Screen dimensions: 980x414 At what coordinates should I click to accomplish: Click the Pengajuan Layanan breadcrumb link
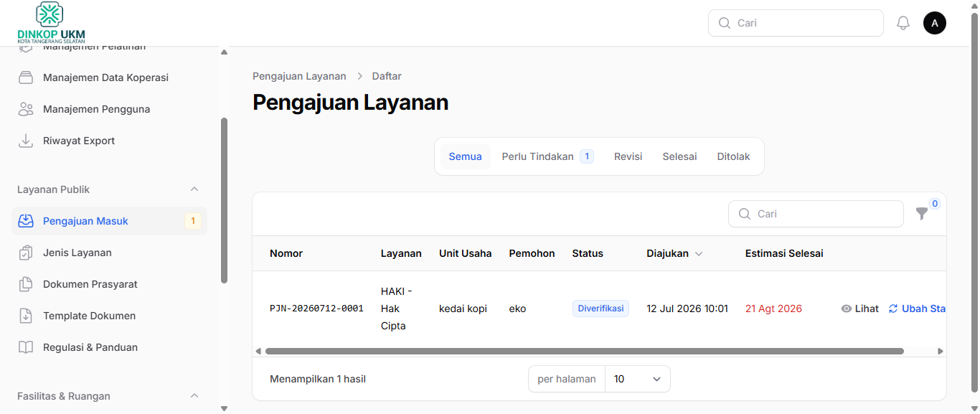pyautogui.click(x=299, y=76)
